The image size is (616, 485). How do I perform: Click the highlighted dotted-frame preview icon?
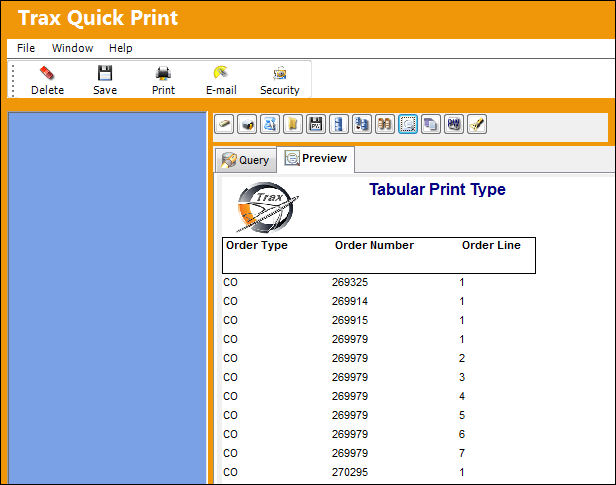(408, 124)
